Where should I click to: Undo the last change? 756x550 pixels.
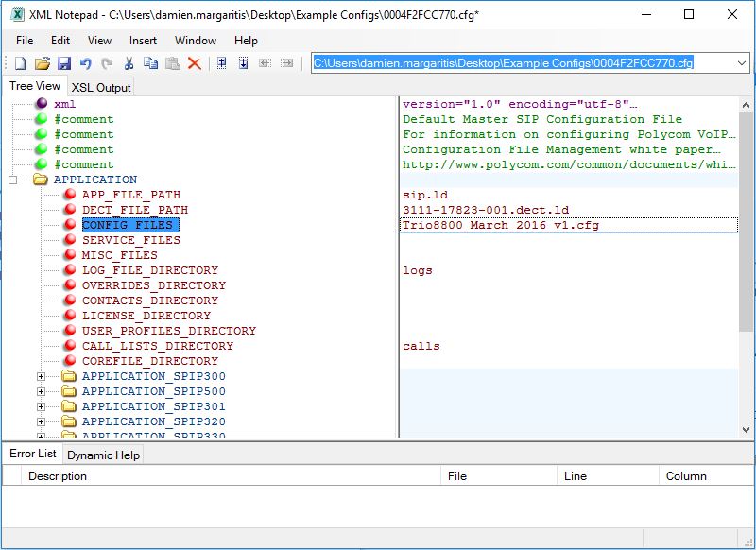[x=86, y=63]
